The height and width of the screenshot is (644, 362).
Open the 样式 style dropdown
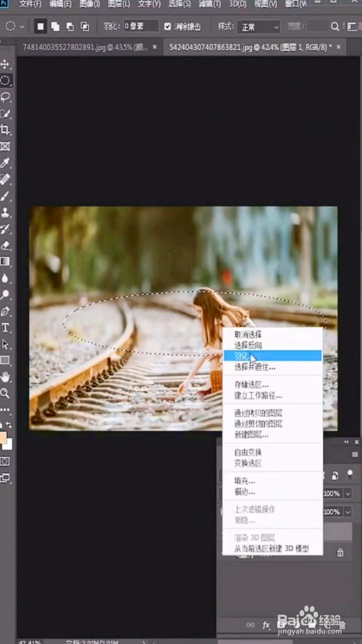point(259,27)
